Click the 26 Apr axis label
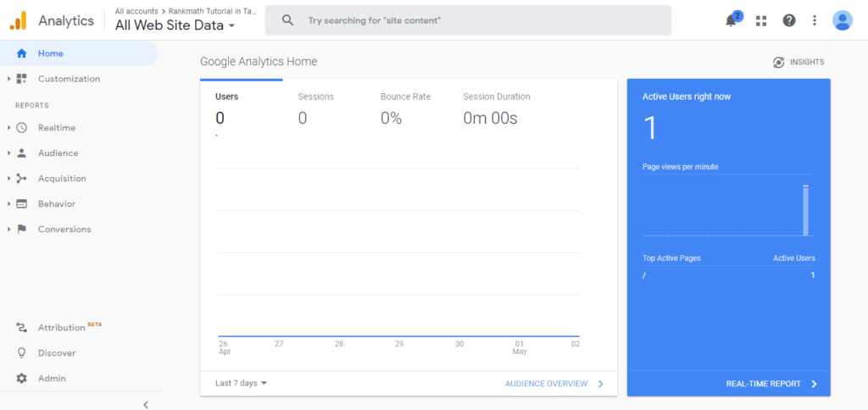The image size is (868, 410). click(224, 347)
